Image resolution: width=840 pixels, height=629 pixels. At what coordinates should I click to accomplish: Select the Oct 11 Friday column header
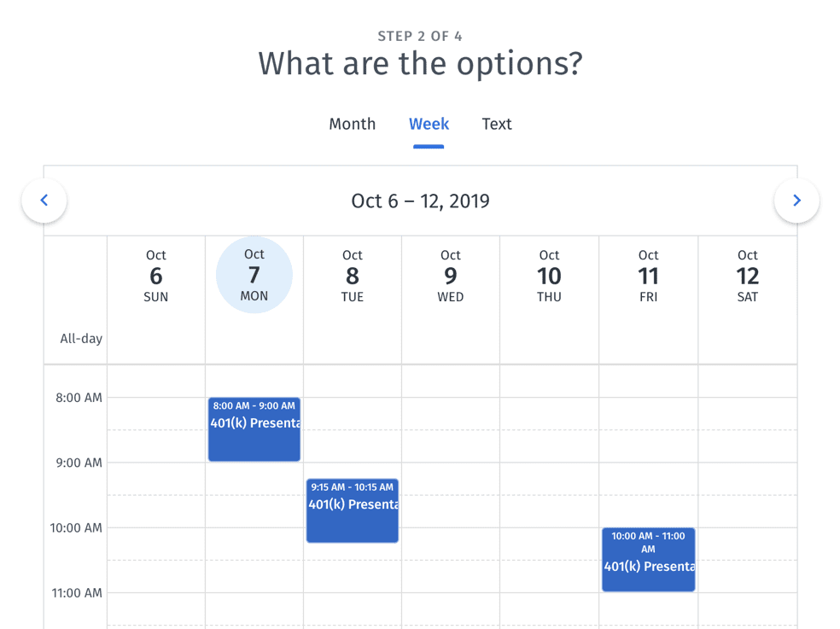(648, 276)
